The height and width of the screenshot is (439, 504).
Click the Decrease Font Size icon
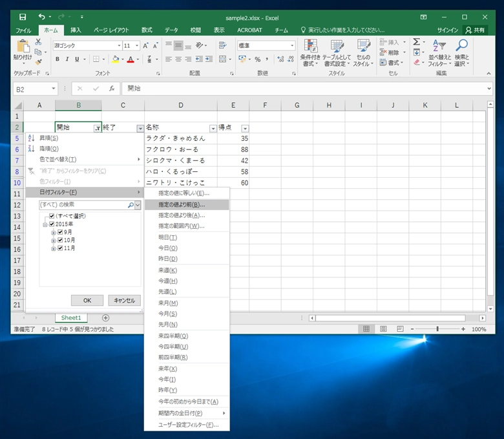tap(155, 46)
